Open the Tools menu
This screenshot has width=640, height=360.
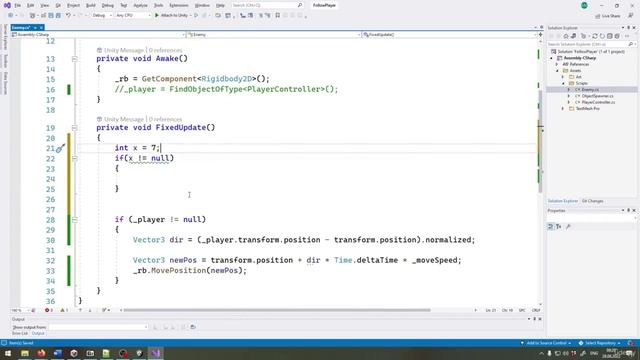pos(158,5)
